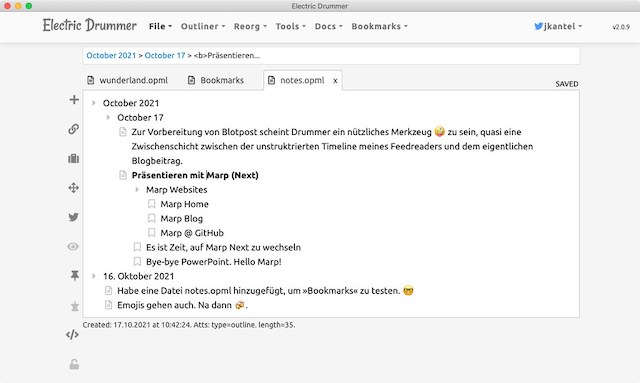
Task: Select 'Bye-bye PowerPoint. Hello Marp!' line
Action: click(214, 262)
